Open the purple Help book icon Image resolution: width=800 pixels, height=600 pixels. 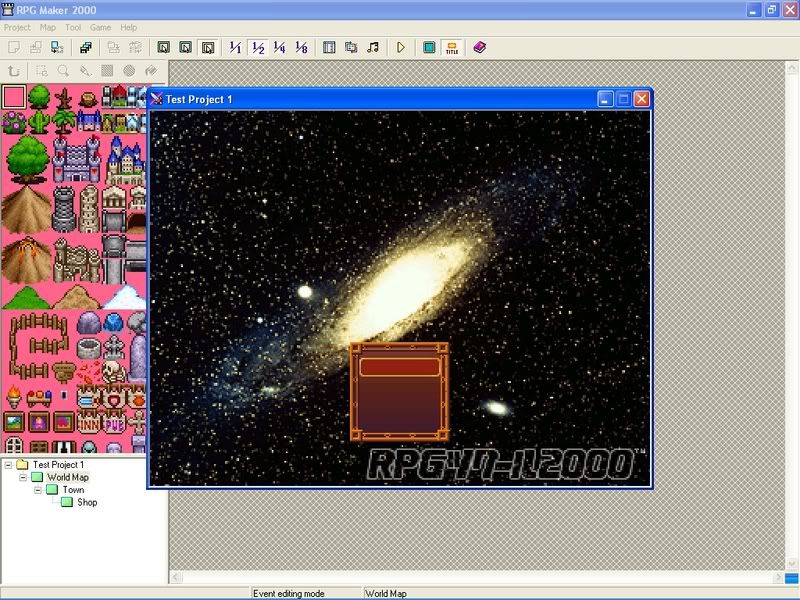[479, 47]
